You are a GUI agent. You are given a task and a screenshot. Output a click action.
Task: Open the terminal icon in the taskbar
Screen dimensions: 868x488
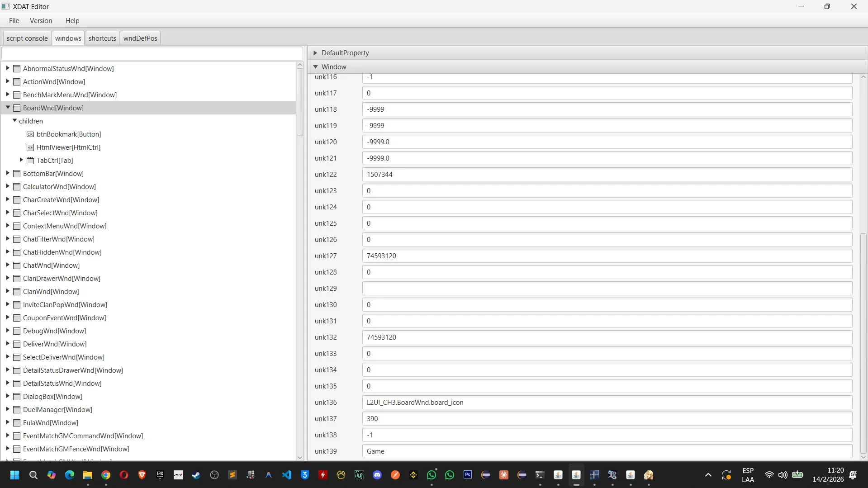click(x=540, y=475)
